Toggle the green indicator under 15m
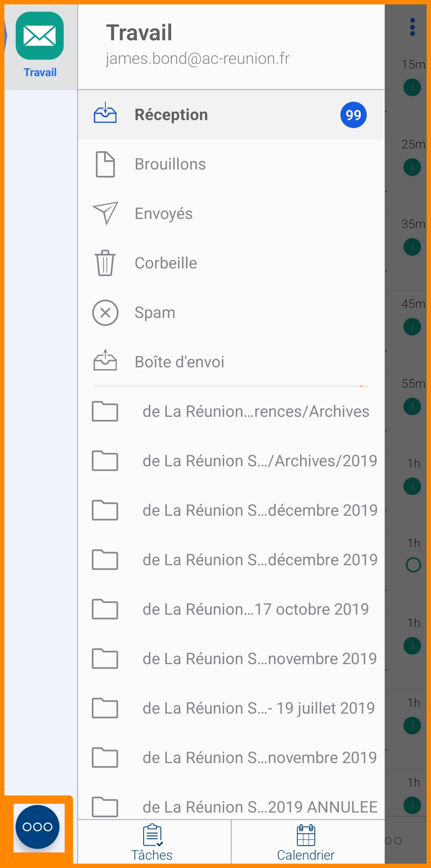This screenshot has height=868, width=431. pos(412,87)
